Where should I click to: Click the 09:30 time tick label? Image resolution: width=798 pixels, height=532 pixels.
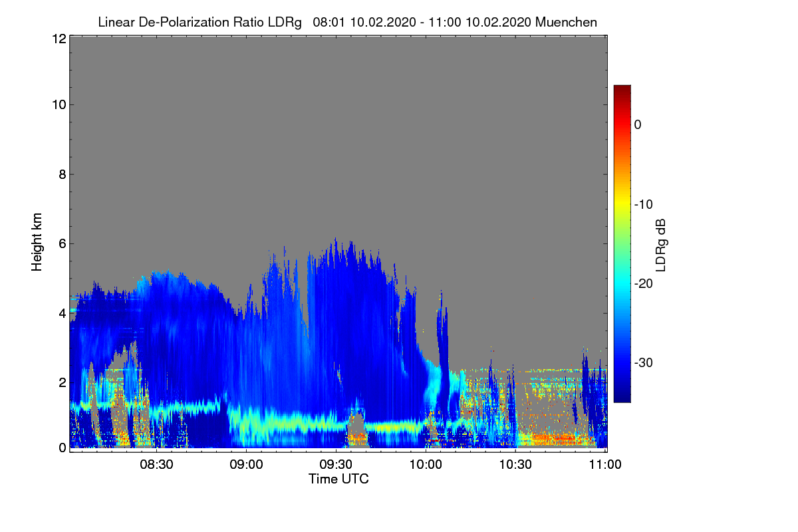pyautogui.click(x=335, y=465)
